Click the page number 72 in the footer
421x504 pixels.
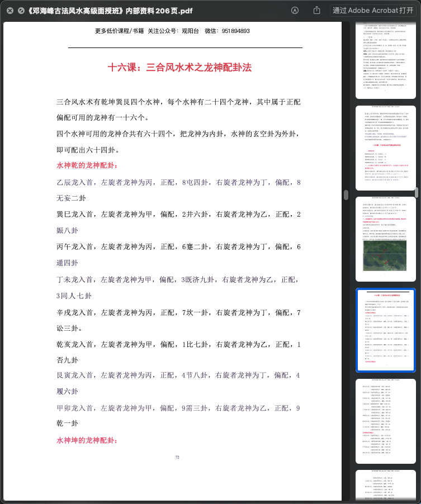(x=177, y=457)
